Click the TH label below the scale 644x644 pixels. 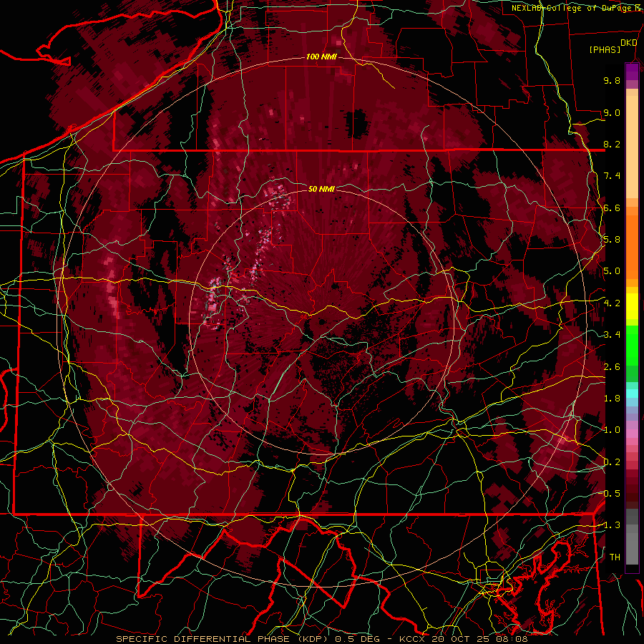click(x=615, y=557)
